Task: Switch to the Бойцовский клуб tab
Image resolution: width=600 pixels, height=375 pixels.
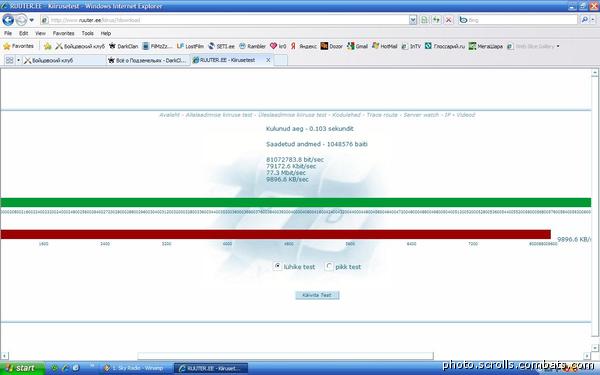Action: tap(64, 60)
